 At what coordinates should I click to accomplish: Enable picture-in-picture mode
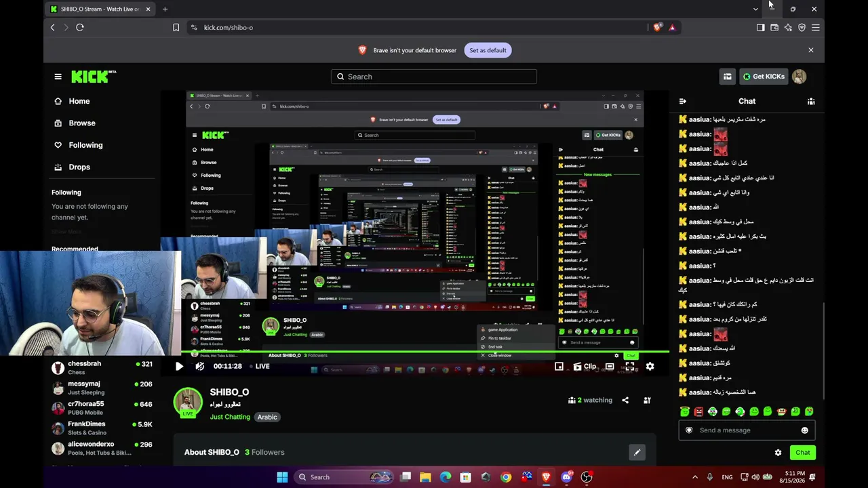tap(559, 366)
